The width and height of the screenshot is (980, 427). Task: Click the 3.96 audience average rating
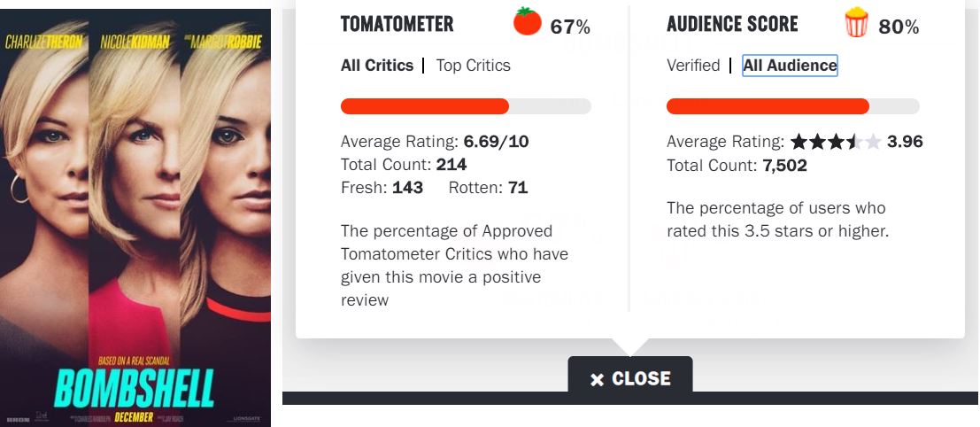click(x=905, y=142)
